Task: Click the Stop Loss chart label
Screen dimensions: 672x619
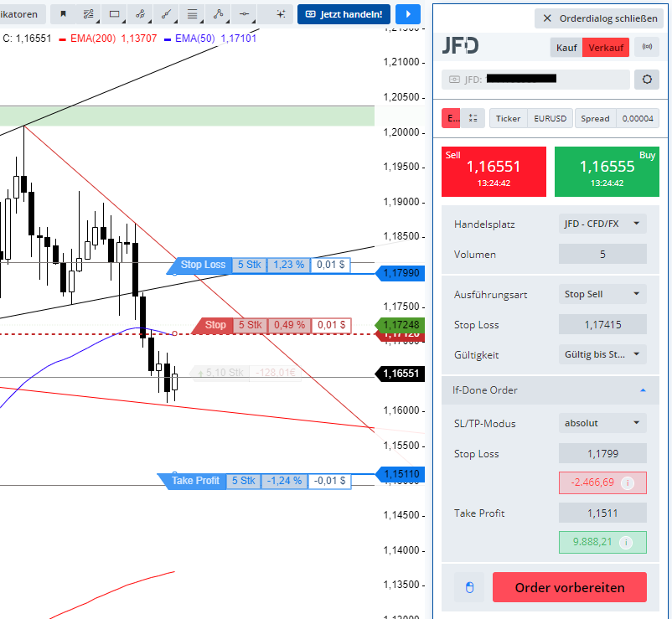Action: (x=203, y=265)
